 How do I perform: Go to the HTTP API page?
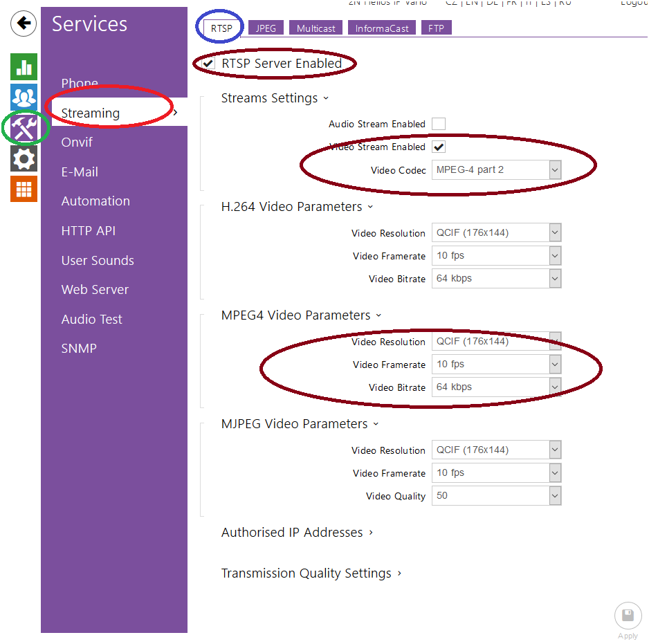coord(88,231)
